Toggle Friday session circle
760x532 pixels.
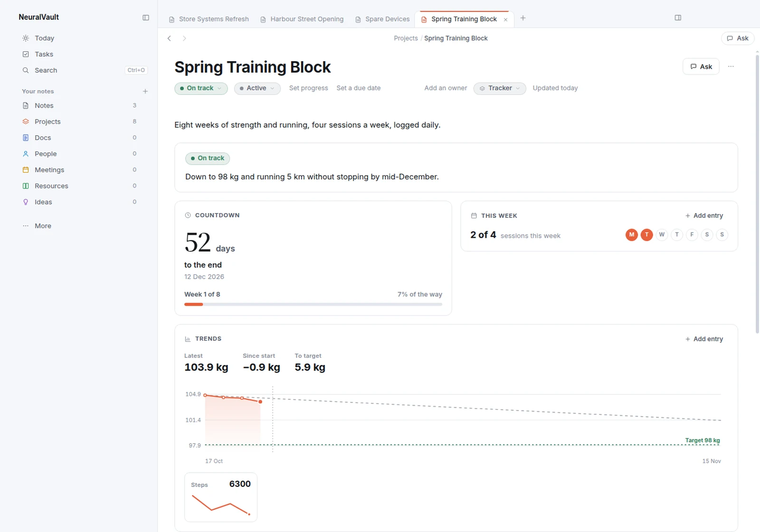(x=692, y=234)
